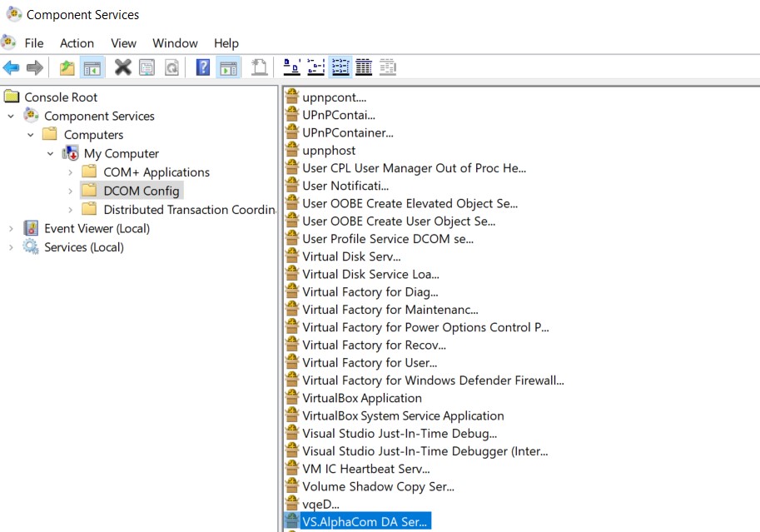Viewport: 760px width, 532px height.
Task: Click the Back arrow in the toolbar
Action: 11,67
